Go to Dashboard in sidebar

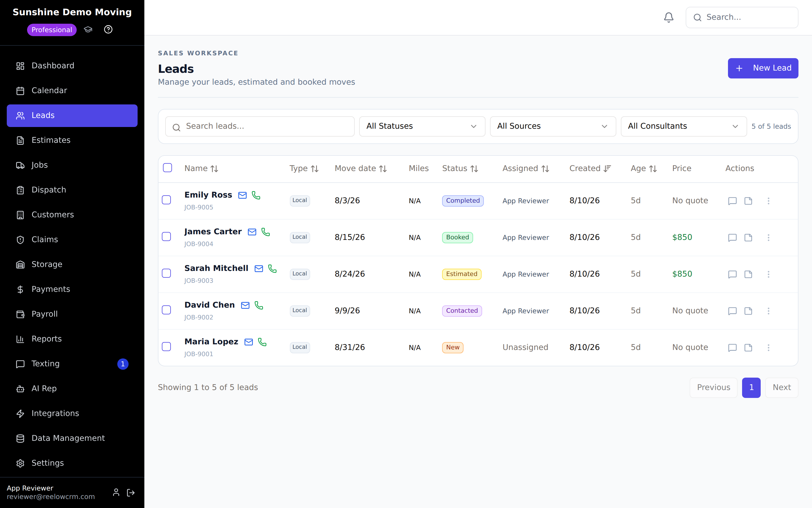tap(72, 66)
